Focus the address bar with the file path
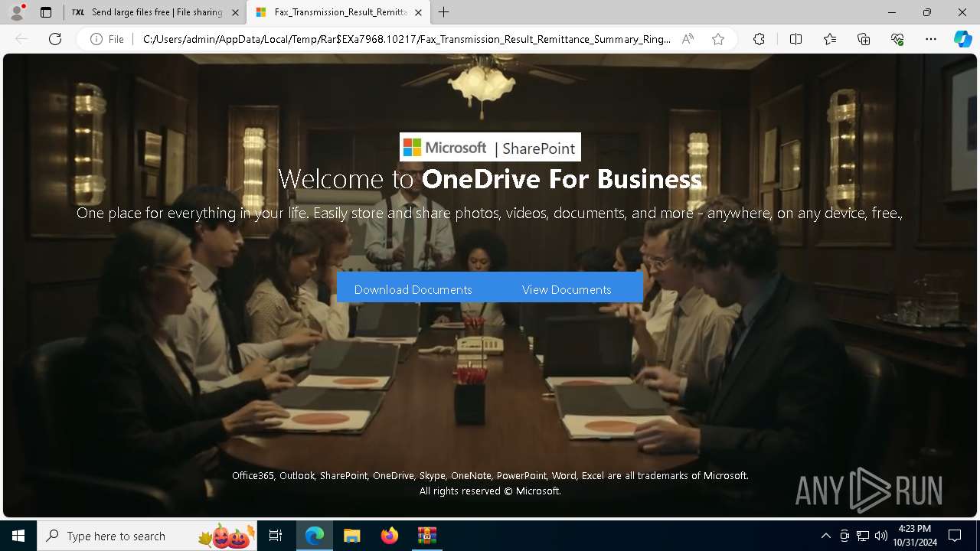 pyautogui.click(x=407, y=39)
